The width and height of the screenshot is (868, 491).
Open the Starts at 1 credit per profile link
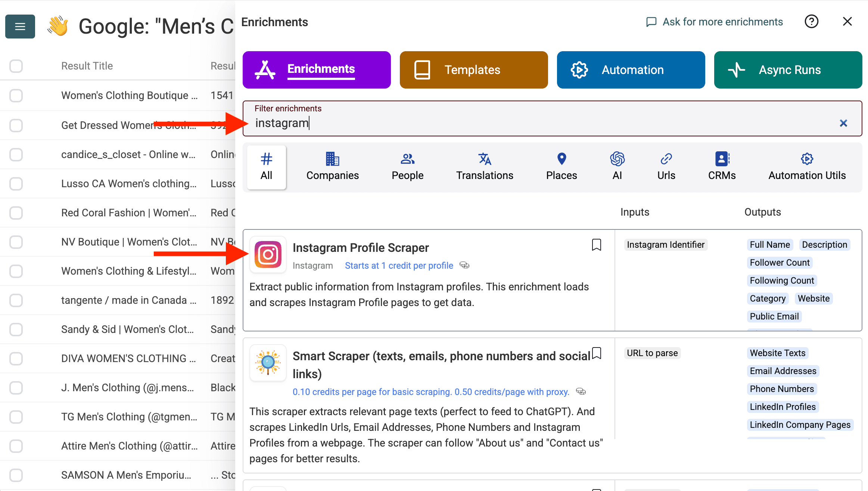click(398, 265)
